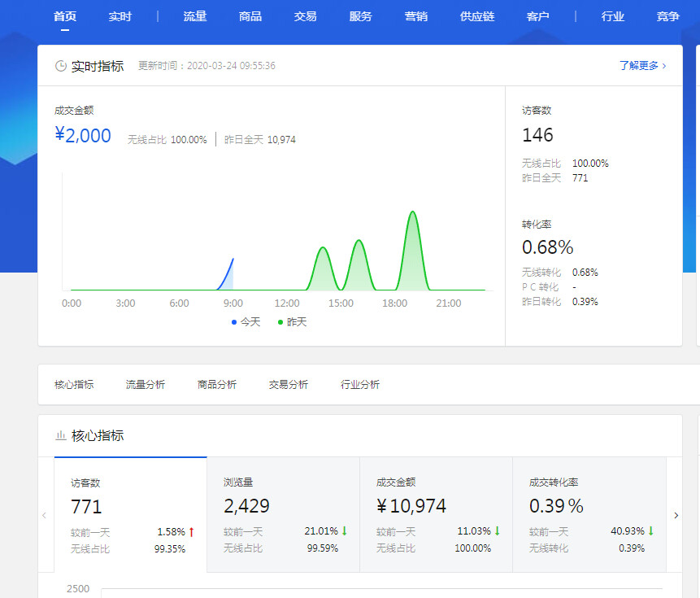
Task: Select the 成交金额 ¥10,974 metric card
Action: point(436,514)
